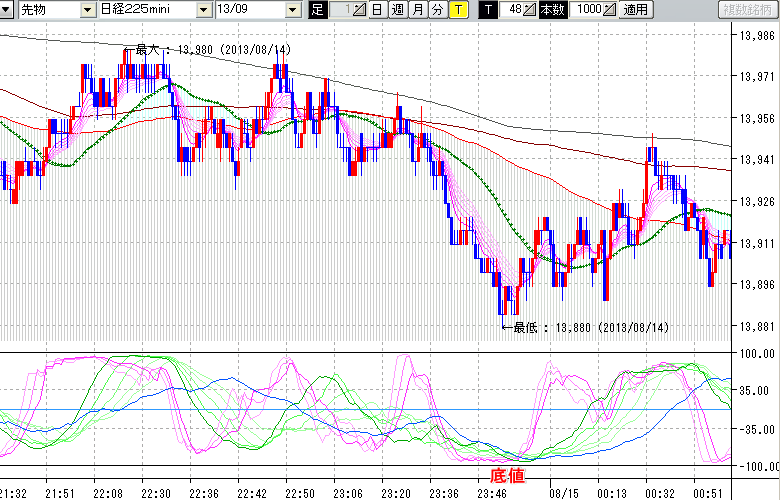The image size is (780, 500).
Task: Click the 複数銘柄 multiple symbols button
Action: (747, 10)
